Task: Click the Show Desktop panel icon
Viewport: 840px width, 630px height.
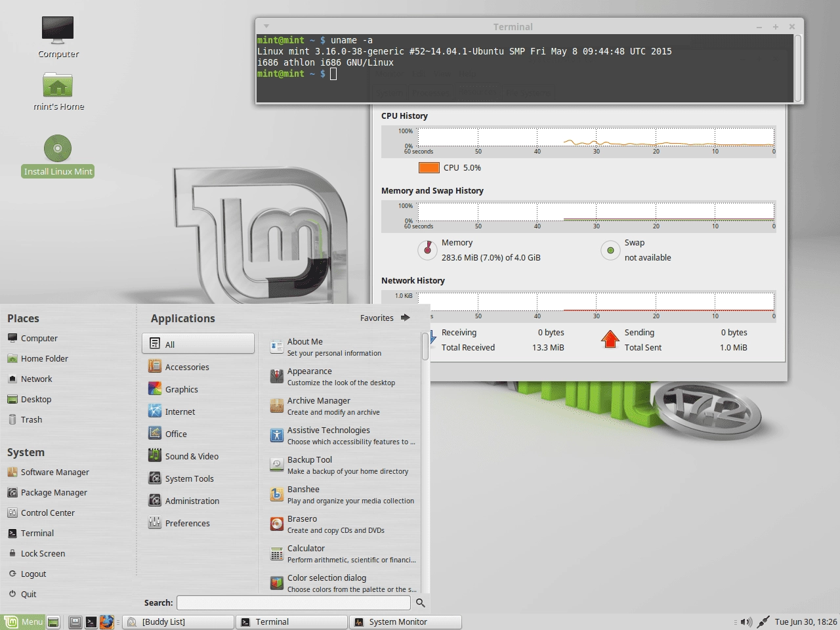Action: point(54,621)
